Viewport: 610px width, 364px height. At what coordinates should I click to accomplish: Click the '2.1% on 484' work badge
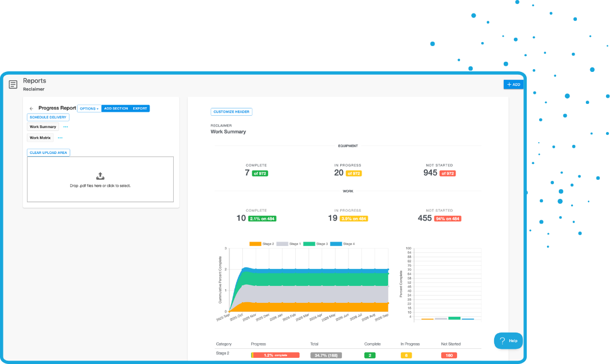pos(262,219)
